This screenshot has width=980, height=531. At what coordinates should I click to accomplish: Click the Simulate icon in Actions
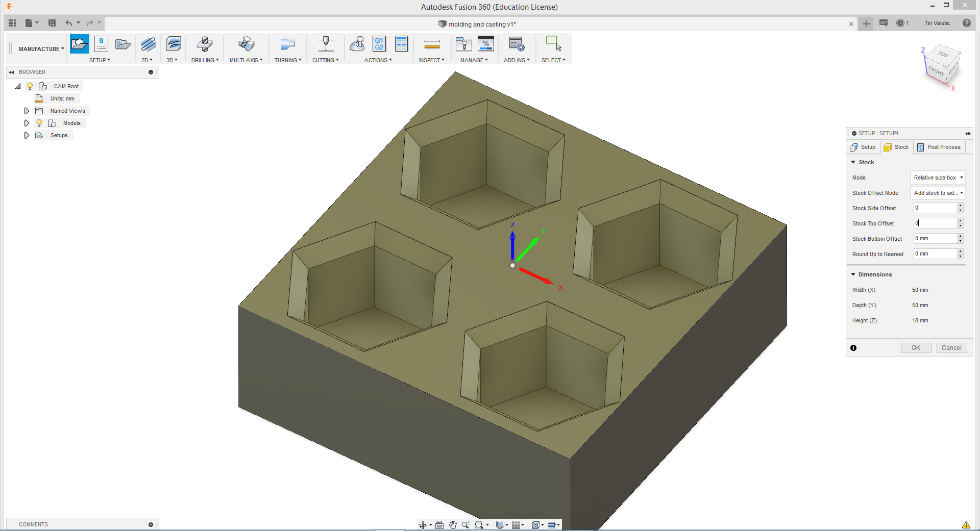coord(357,44)
